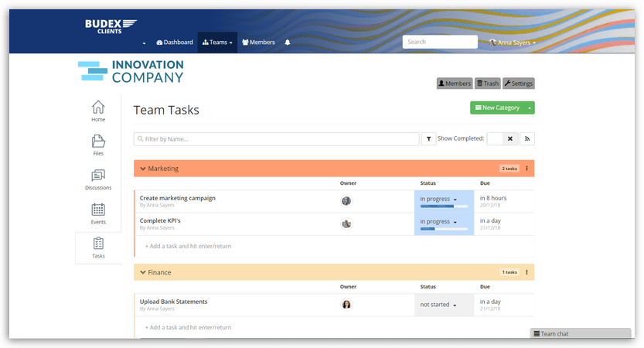644x348 pixels.
Task: Collapse the Marketing category
Action: point(143,169)
